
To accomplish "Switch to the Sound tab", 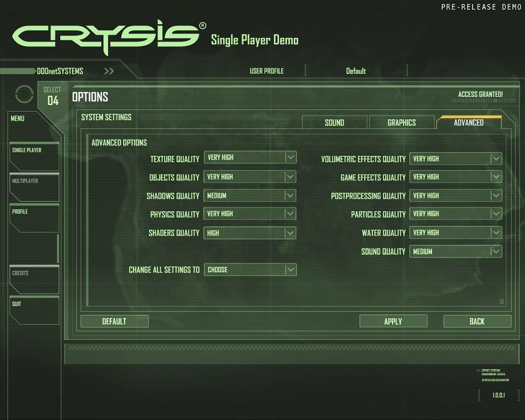I will click(335, 122).
